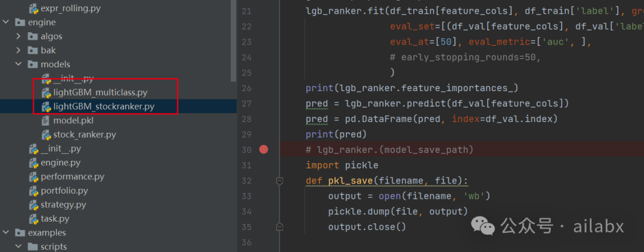This screenshot has height=252, width=644.
Task: Click 'eval_metric' keyword on line 23
Action: coord(499,42)
